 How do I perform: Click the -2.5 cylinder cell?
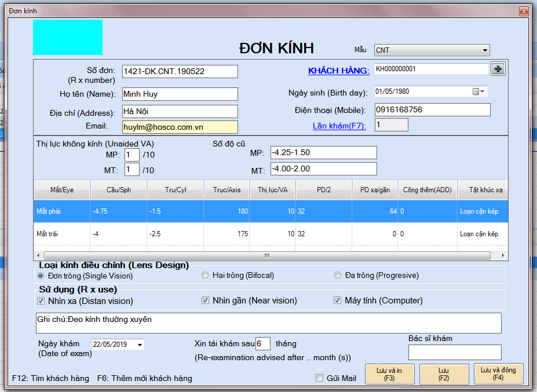(176, 234)
